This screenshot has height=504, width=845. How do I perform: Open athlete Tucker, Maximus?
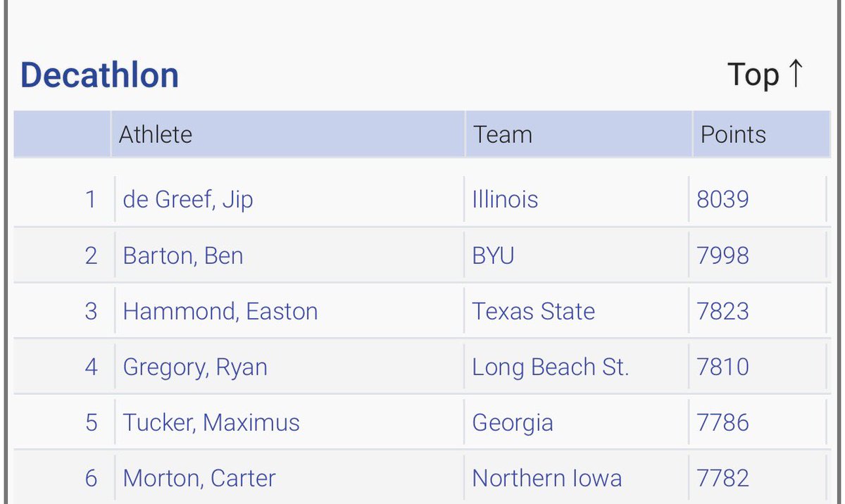211,422
